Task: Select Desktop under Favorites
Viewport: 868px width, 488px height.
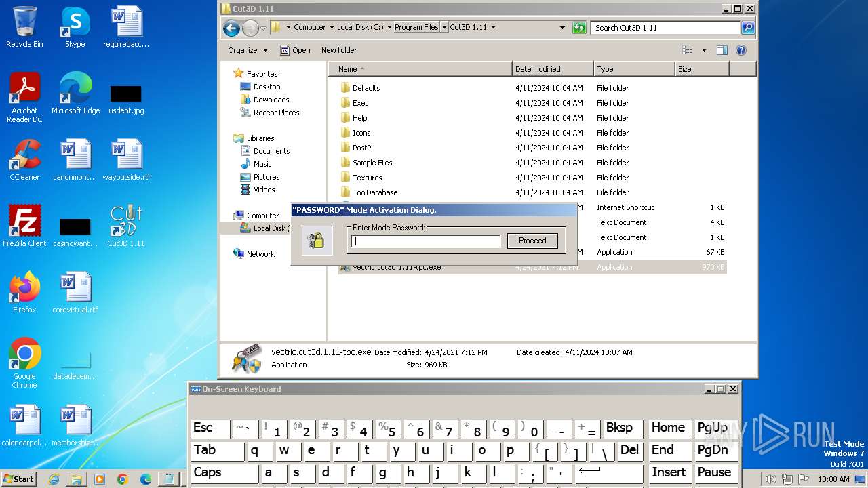Action: point(267,87)
